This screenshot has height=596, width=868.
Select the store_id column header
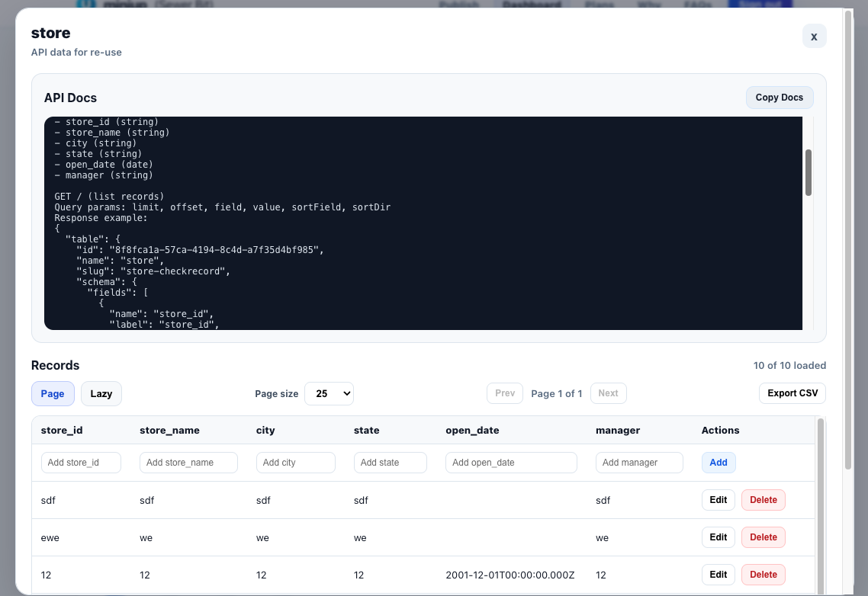(62, 430)
